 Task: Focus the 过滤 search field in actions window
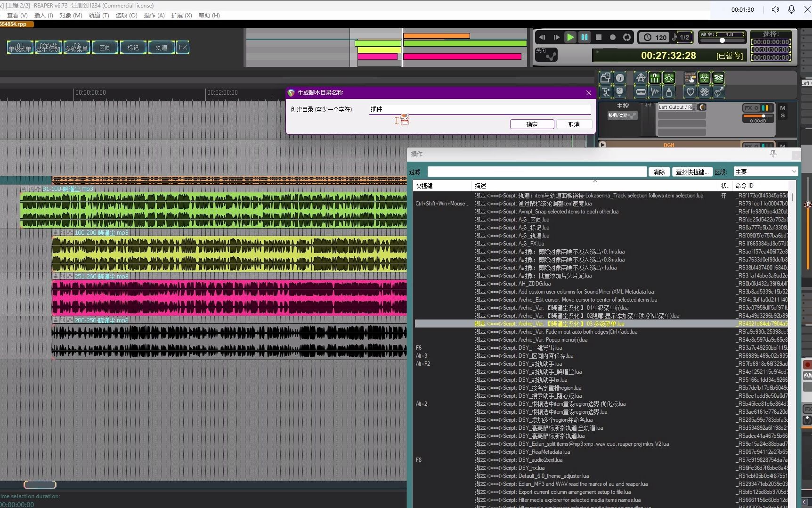tap(537, 172)
